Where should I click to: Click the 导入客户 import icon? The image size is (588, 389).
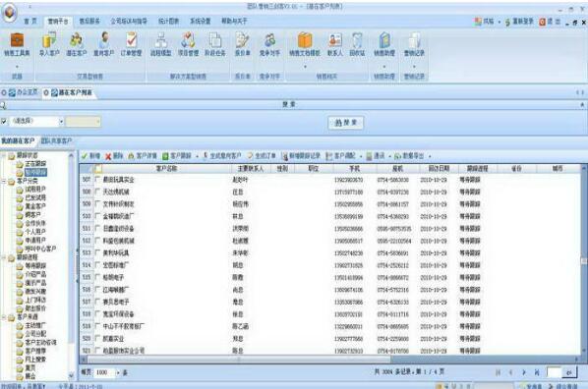[49, 39]
